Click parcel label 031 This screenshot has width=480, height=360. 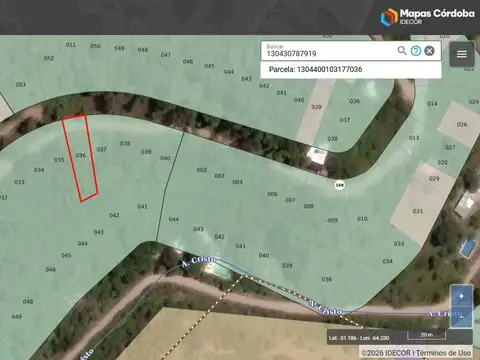(x=418, y=211)
